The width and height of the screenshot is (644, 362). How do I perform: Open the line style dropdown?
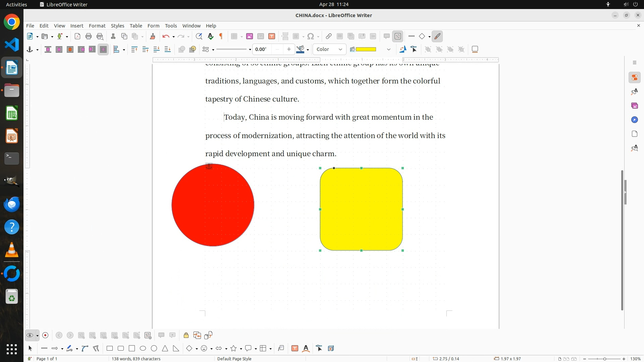click(x=250, y=50)
